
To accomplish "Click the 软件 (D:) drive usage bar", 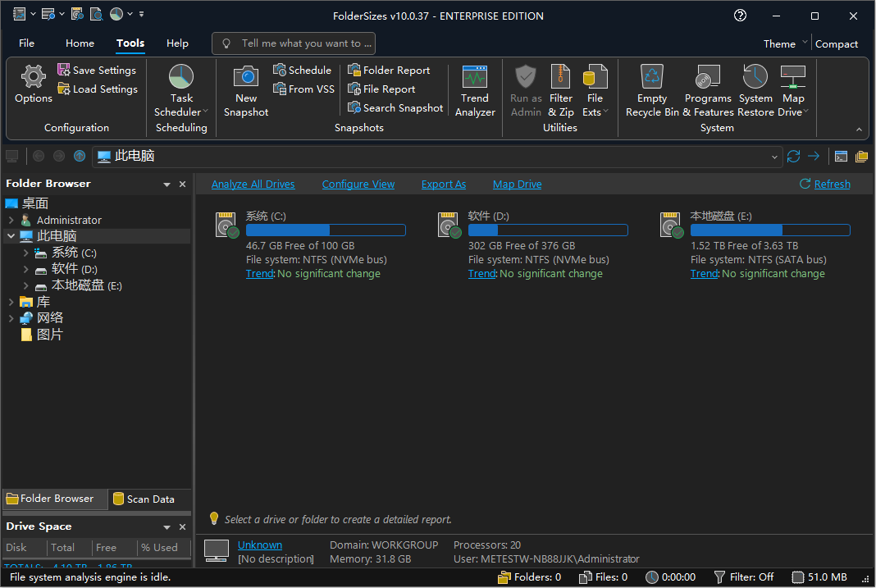I will click(547, 230).
